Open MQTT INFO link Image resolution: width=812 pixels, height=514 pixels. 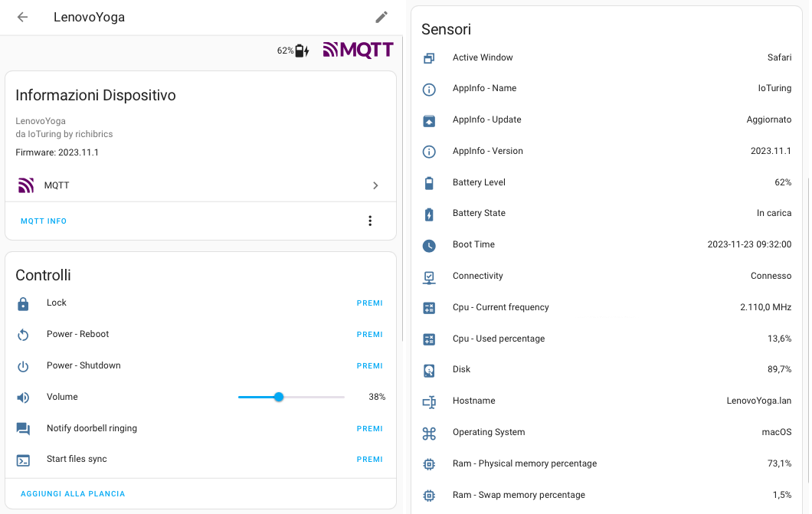click(x=44, y=221)
